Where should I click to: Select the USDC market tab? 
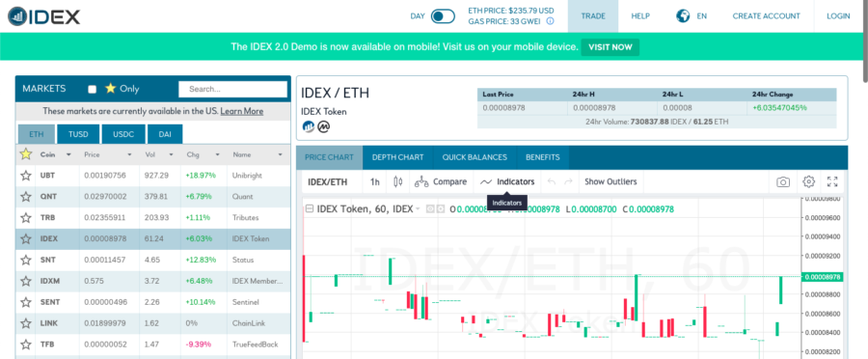click(122, 134)
